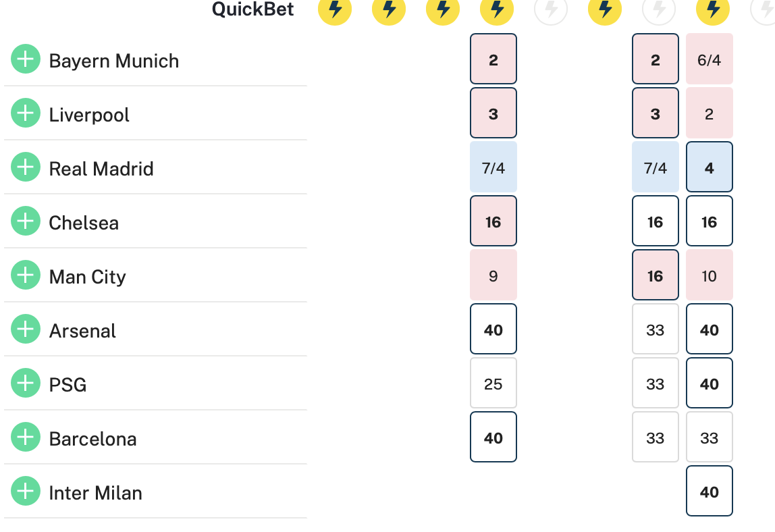Select Real Madrid odds of 4
This screenshot has height=532, width=775.
click(710, 167)
